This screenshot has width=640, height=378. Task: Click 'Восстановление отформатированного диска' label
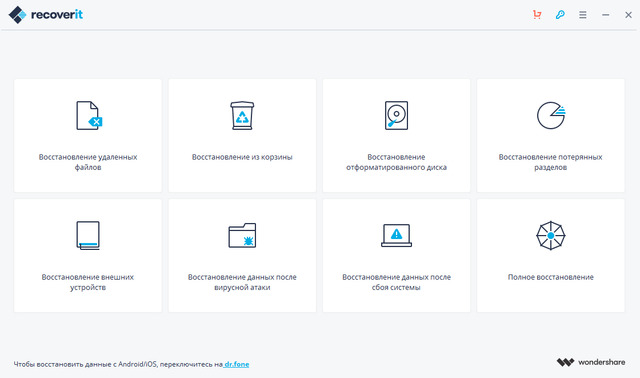[x=396, y=162]
